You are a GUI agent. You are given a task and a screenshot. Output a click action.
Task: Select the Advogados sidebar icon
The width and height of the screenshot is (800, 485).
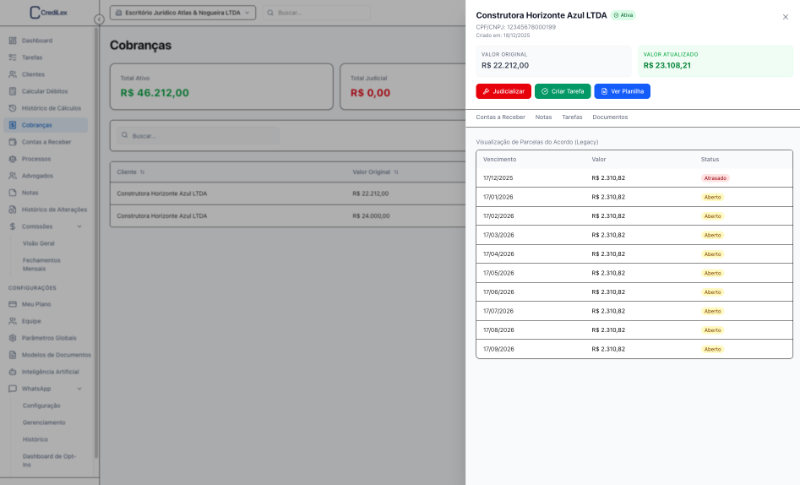[x=12, y=176]
